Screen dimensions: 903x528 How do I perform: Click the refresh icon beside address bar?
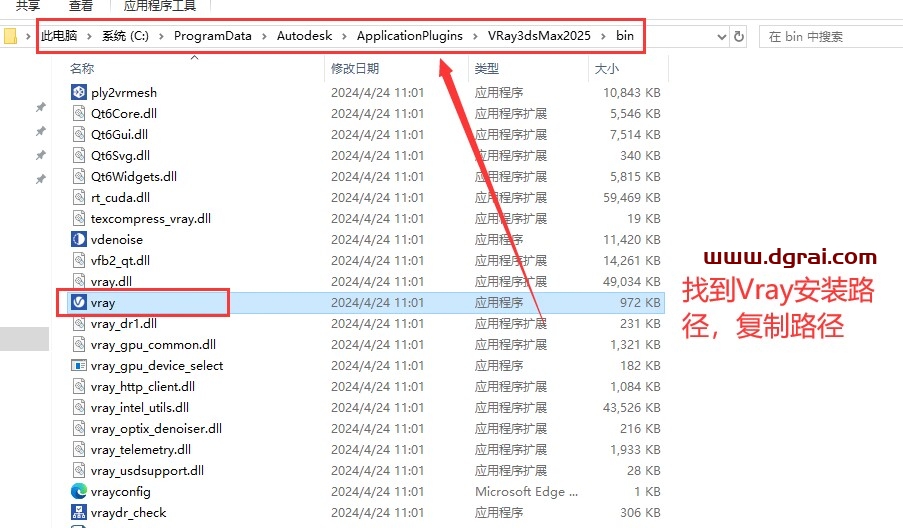pyautogui.click(x=739, y=37)
